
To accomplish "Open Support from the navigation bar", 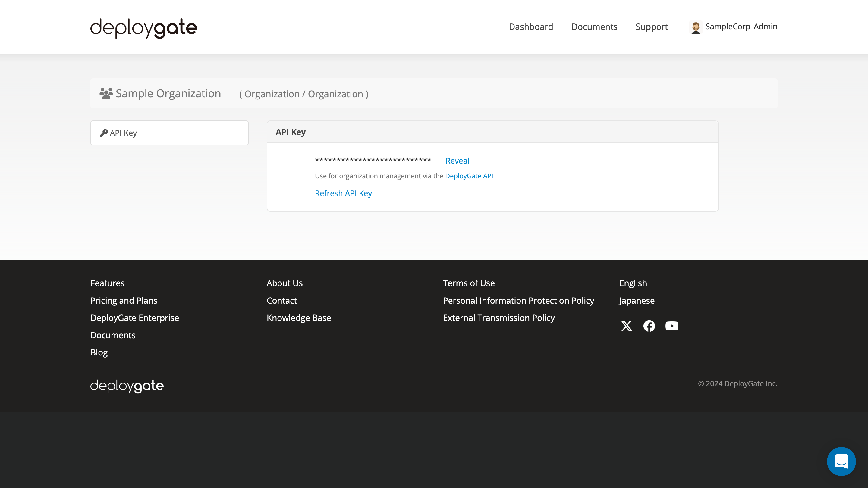I will tap(651, 27).
